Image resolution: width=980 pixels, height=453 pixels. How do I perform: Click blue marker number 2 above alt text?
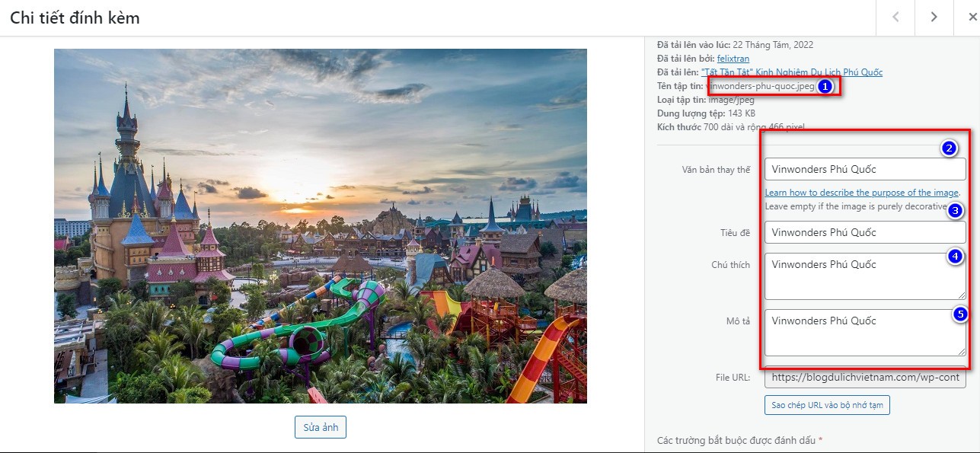(x=948, y=148)
